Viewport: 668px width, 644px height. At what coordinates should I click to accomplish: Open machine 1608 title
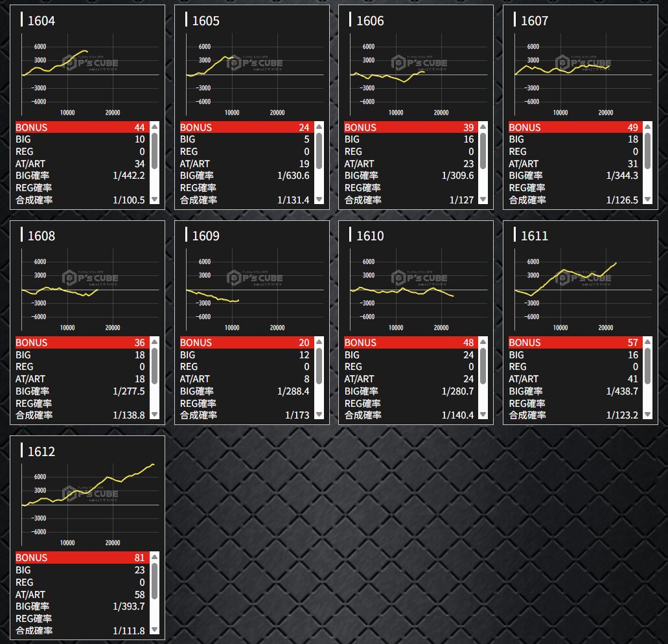41,236
